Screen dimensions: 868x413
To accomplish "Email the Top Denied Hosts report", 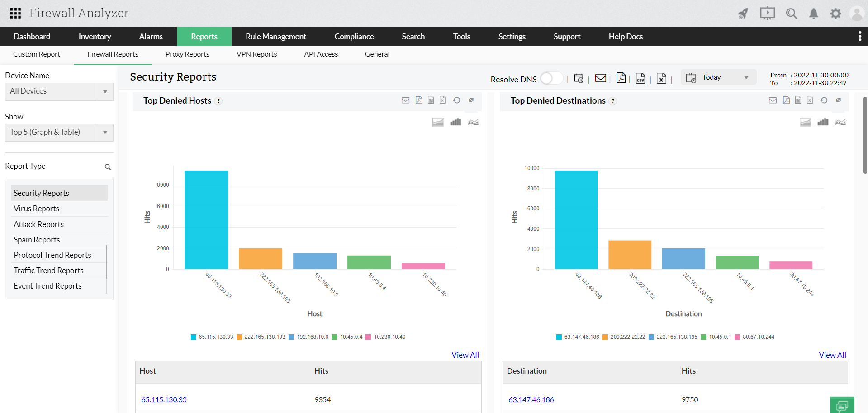I will tap(405, 100).
